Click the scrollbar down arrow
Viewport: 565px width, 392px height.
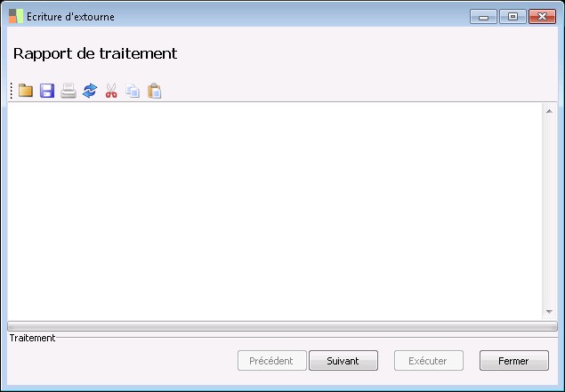(x=549, y=312)
